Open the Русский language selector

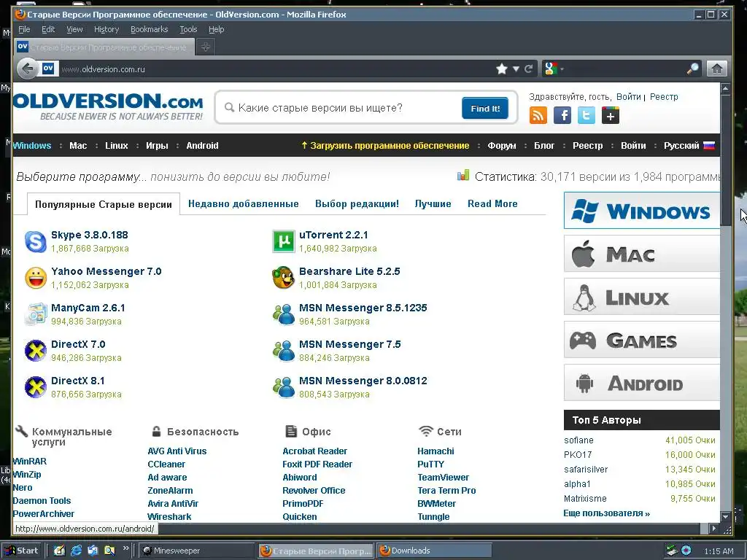tap(689, 146)
